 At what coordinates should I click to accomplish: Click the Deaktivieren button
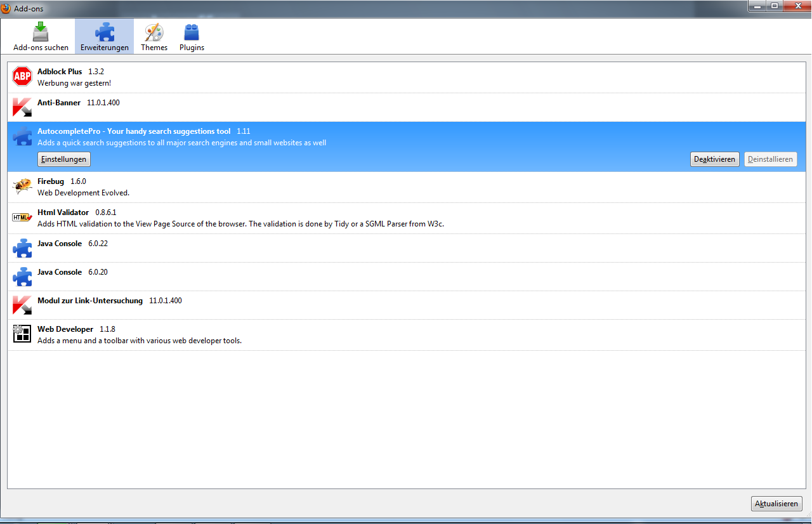click(x=714, y=159)
